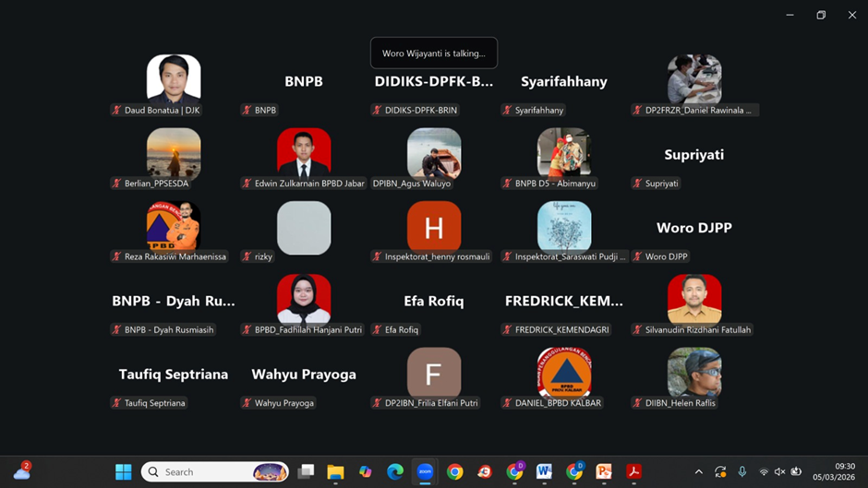Click the Zoom icon in the taskbar

point(425,471)
